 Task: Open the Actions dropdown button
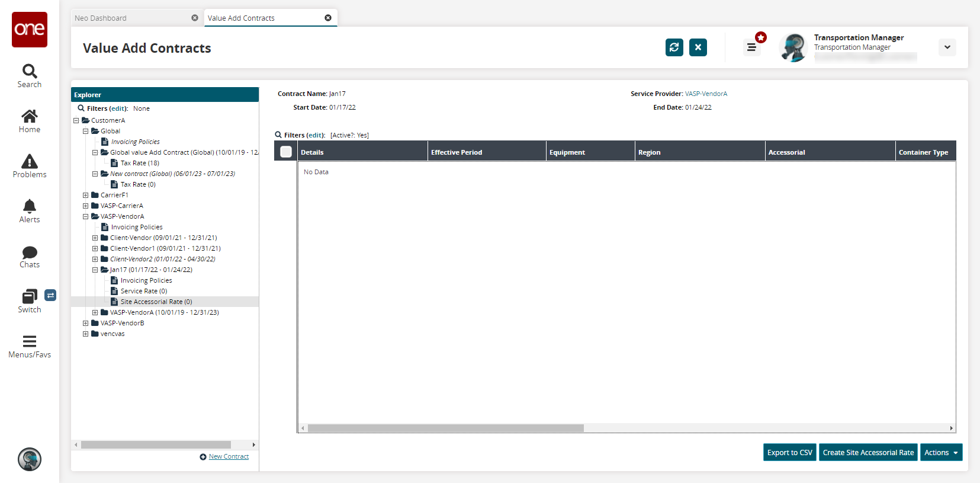tap(942, 452)
